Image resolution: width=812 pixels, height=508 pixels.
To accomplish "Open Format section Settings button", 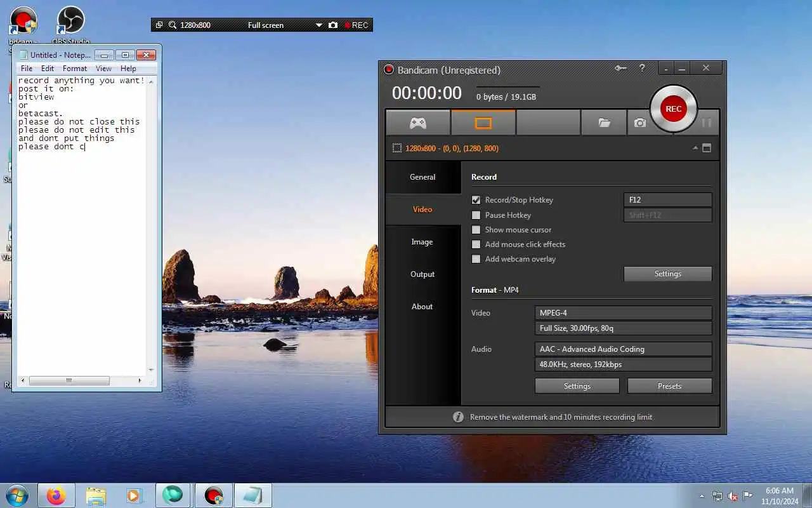I will coord(577,385).
